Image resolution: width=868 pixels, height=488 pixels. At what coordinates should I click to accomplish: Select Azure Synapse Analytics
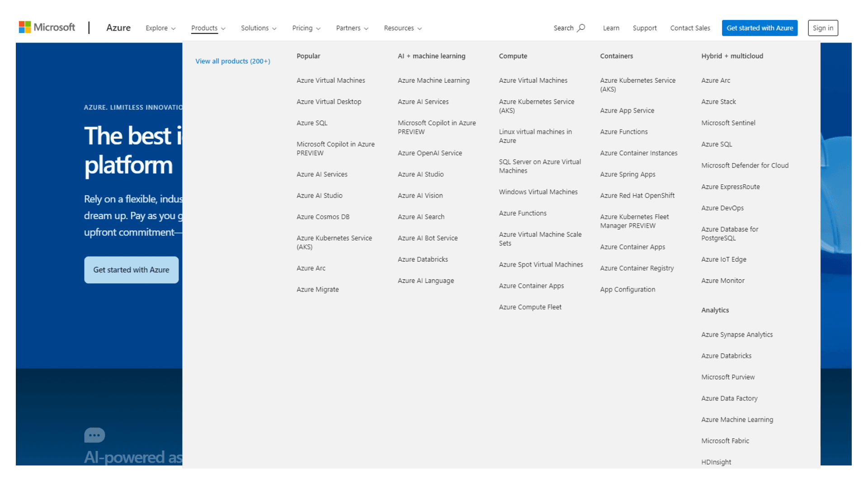737,335
